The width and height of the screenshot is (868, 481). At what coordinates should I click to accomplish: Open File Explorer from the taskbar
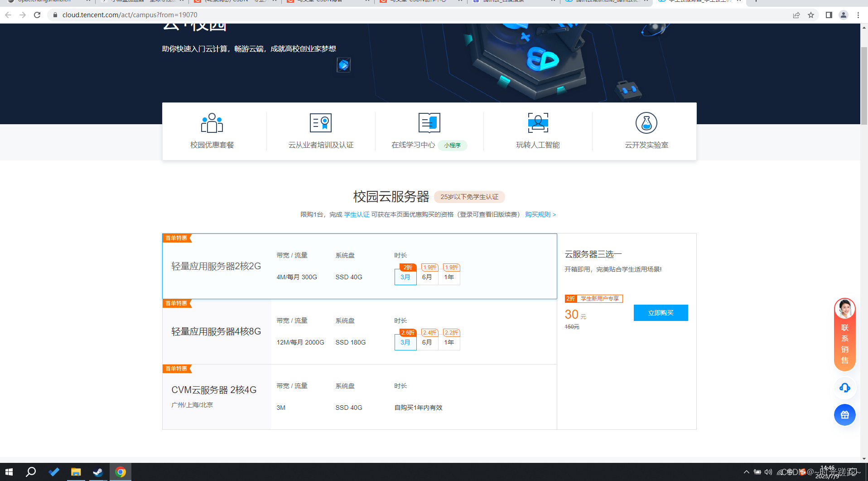[76, 472]
